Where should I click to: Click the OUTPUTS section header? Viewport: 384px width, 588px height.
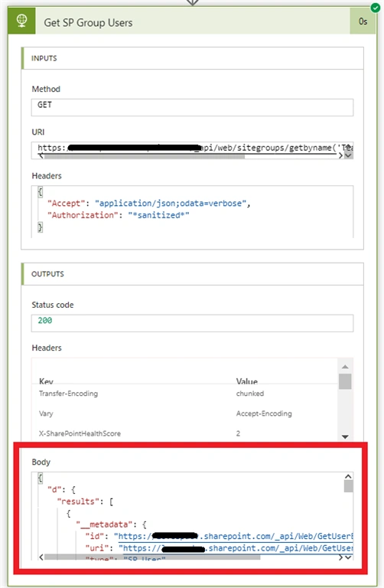[192, 274]
